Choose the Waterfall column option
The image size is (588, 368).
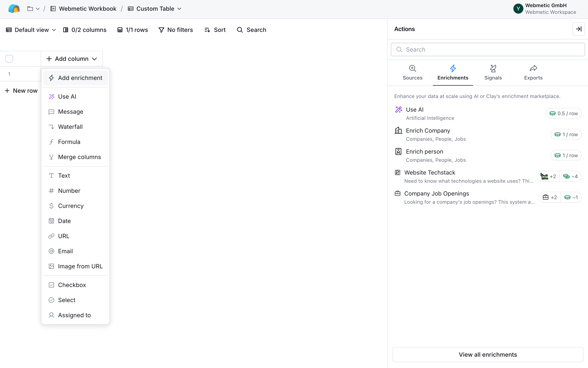[75, 127]
